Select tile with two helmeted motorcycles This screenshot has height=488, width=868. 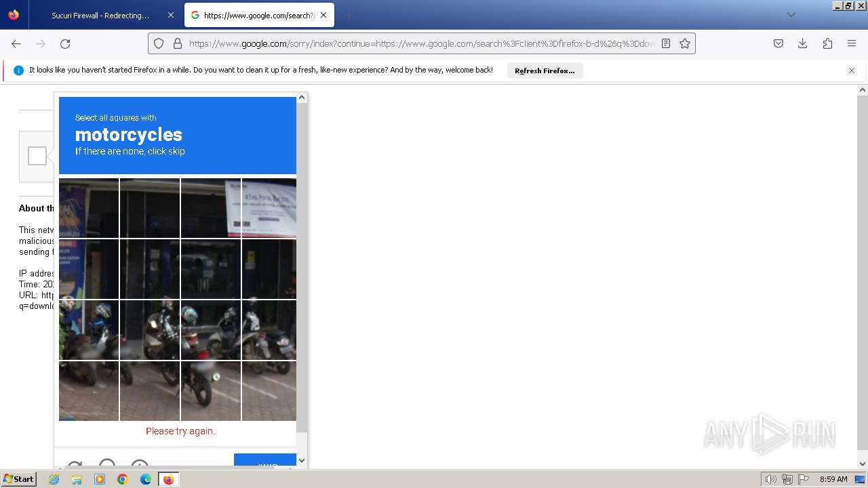click(x=89, y=330)
